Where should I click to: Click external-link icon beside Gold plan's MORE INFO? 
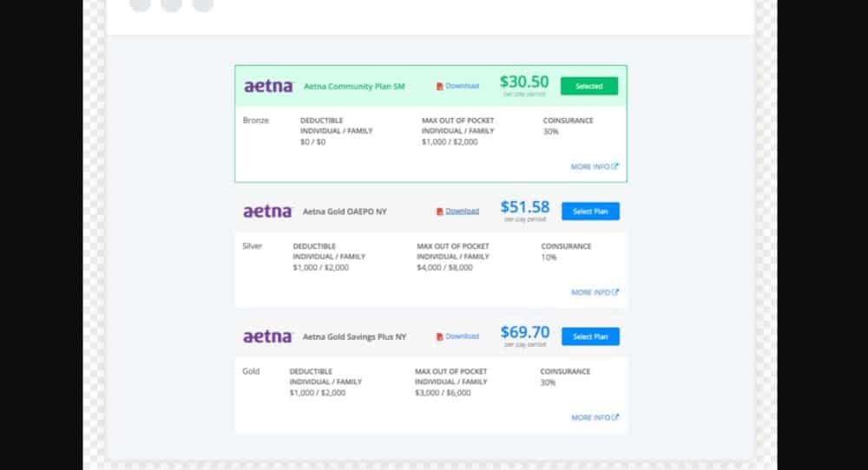point(615,417)
